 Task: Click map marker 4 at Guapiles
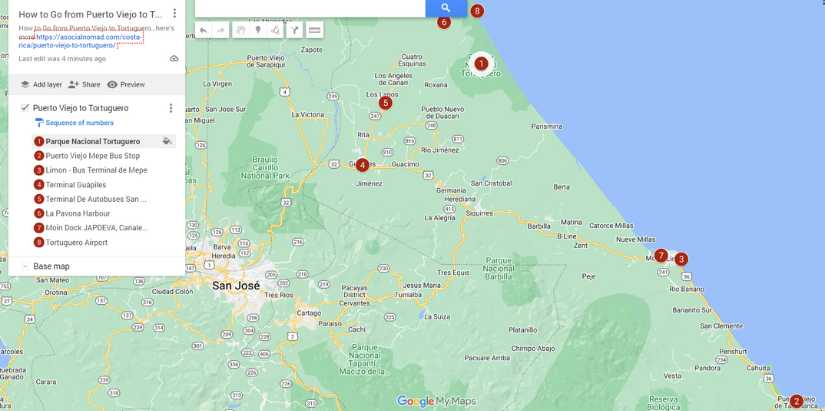[x=362, y=165]
